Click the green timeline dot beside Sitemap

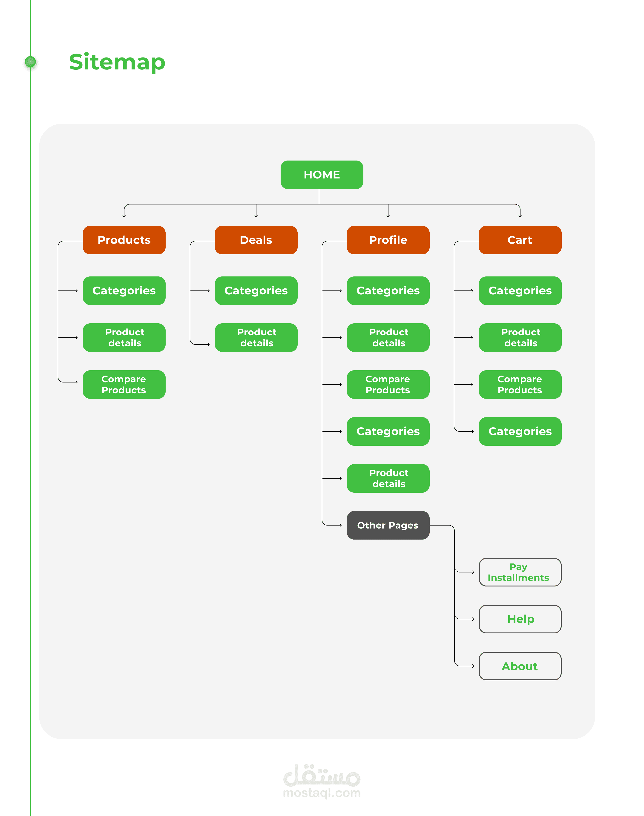coord(30,61)
